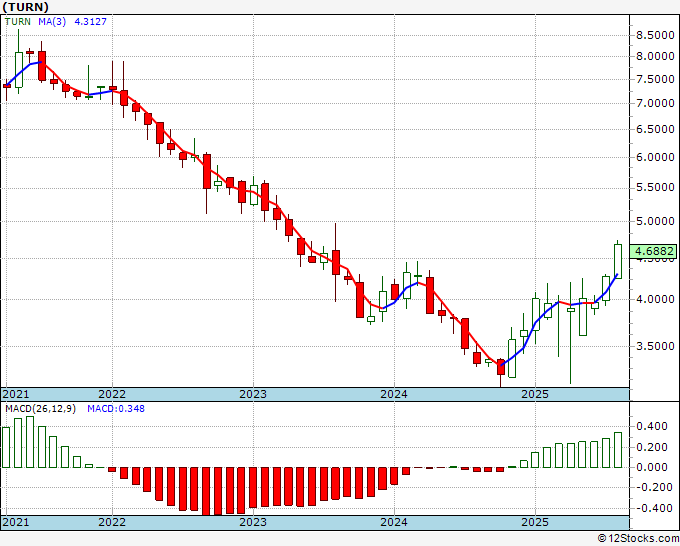The image size is (680, 546).
Task: Click 2025 on the price chart timeline
Action: point(535,394)
